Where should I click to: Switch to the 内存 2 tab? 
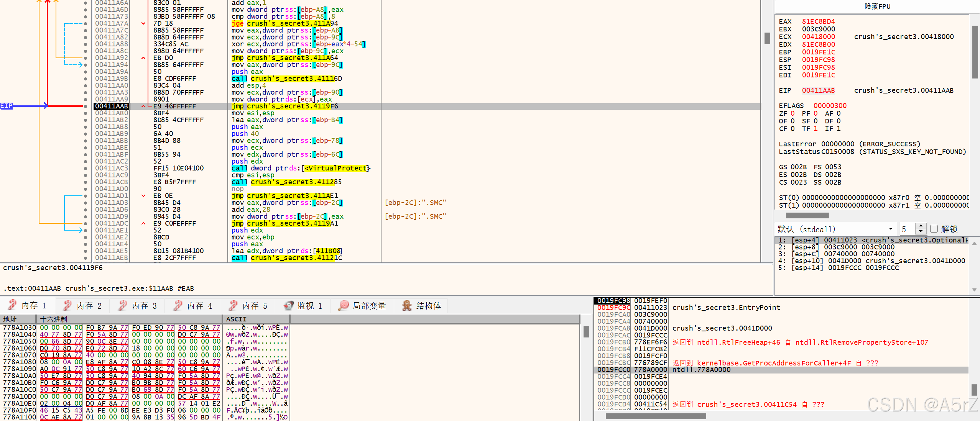pos(83,305)
